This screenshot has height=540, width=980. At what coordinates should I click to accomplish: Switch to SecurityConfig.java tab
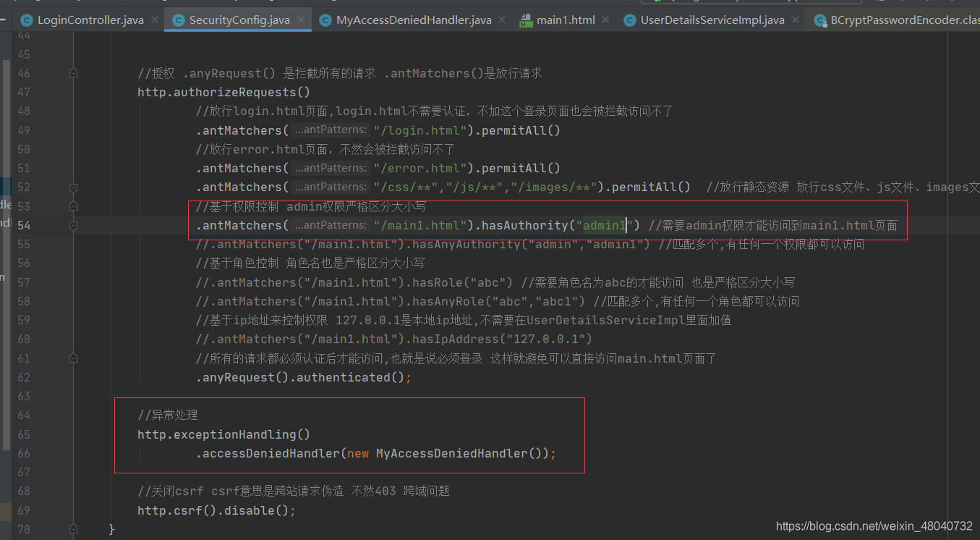tap(239, 20)
